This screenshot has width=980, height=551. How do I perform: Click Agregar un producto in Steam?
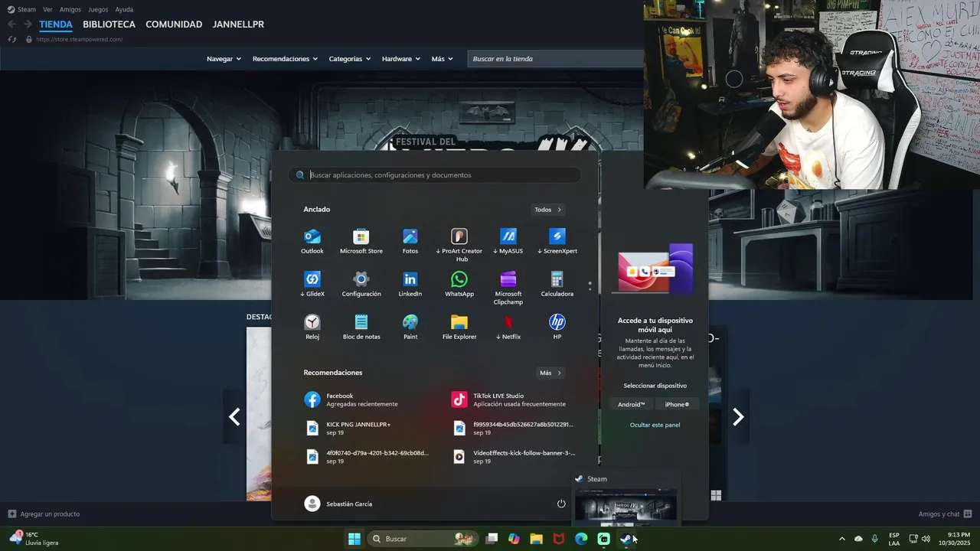pyautogui.click(x=44, y=514)
